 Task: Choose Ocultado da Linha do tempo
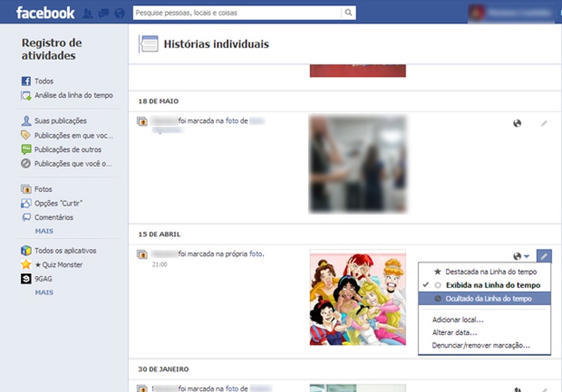point(488,298)
